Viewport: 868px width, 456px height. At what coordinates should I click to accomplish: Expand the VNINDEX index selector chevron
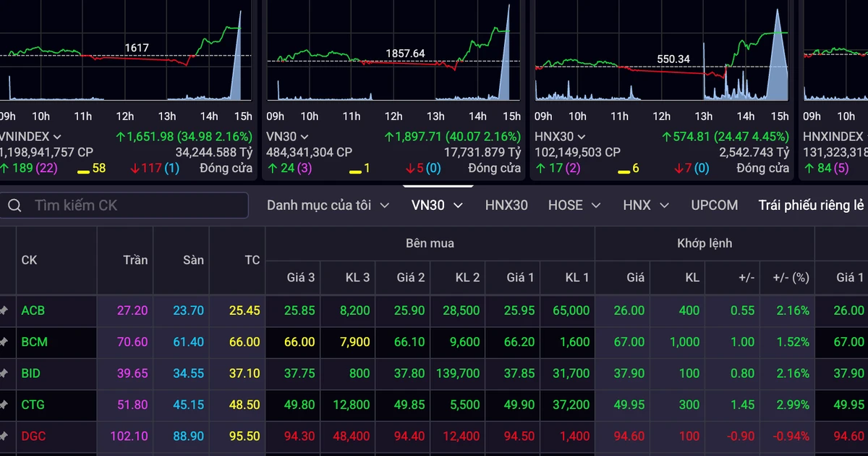tap(57, 137)
